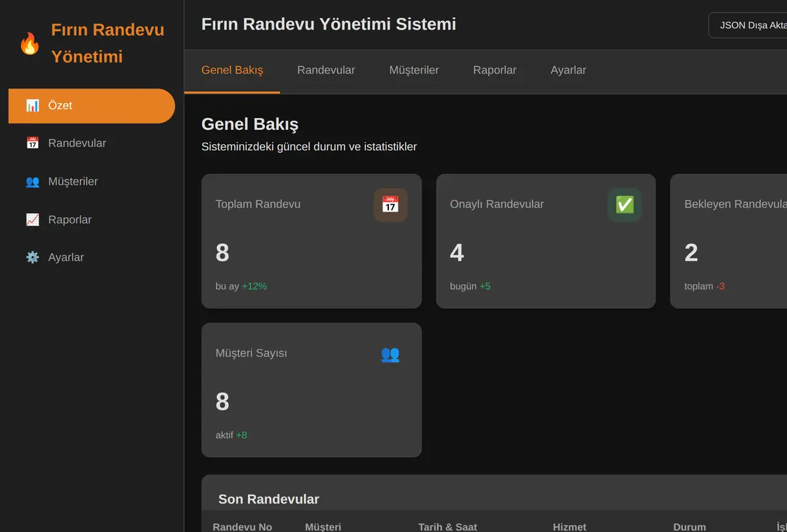Switch to the Randevular tab
Viewport: 787px width, 532px height.
pos(326,70)
